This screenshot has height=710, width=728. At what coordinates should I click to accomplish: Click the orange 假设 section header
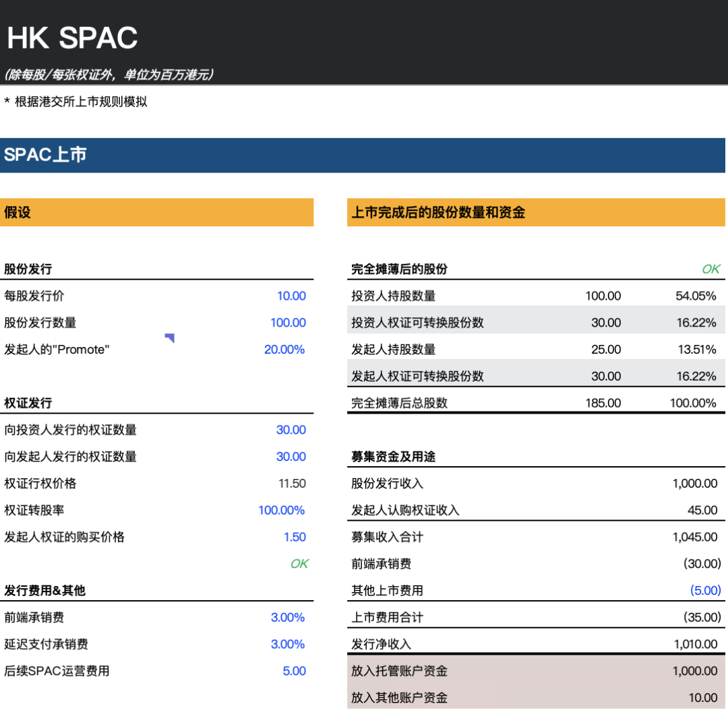(156, 213)
